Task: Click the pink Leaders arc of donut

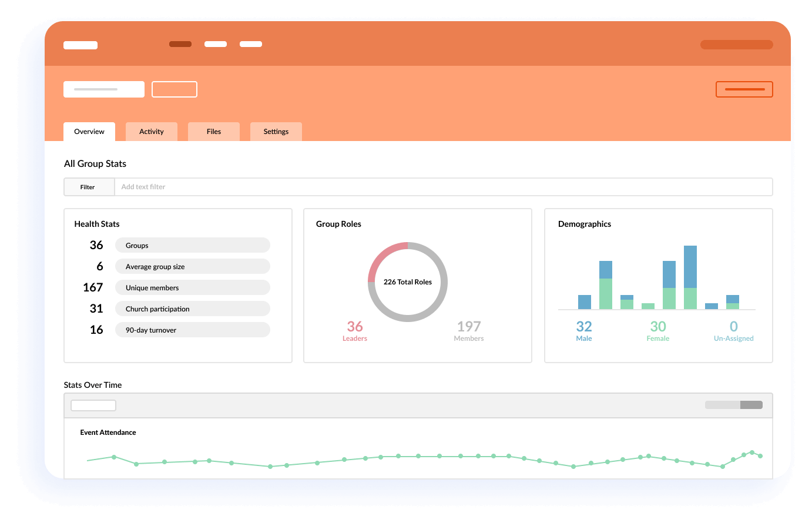Action: point(382,255)
